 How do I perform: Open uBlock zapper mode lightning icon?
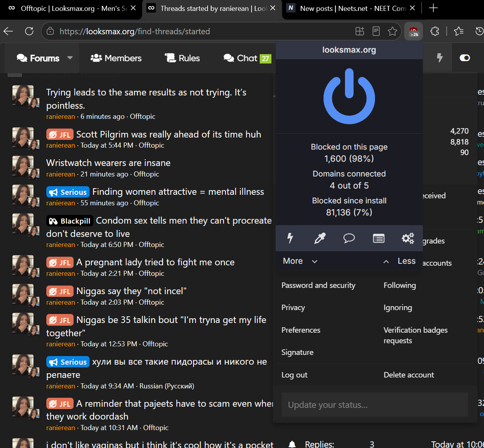point(290,238)
